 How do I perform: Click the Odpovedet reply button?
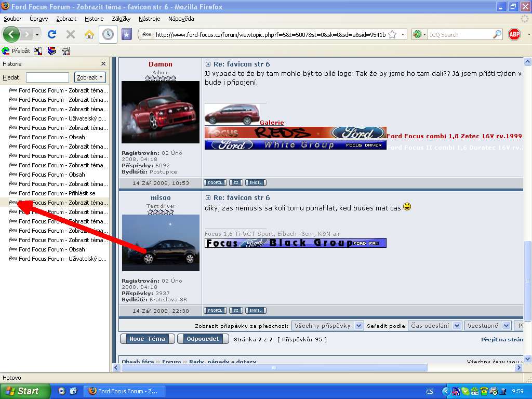point(203,339)
